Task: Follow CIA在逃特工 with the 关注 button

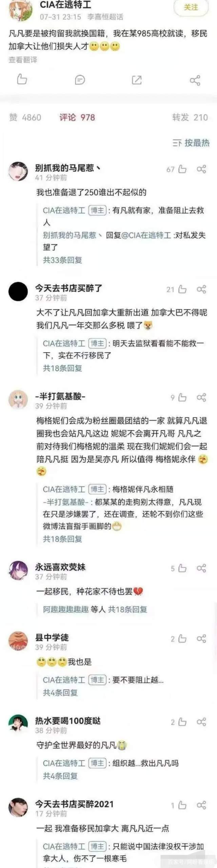Action: [191, 7]
